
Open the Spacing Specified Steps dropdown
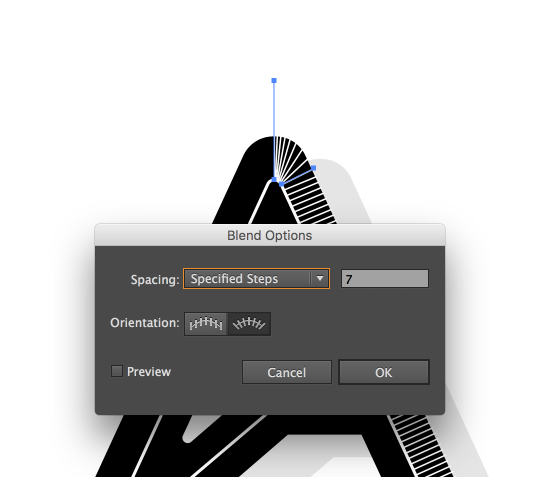click(256, 279)
